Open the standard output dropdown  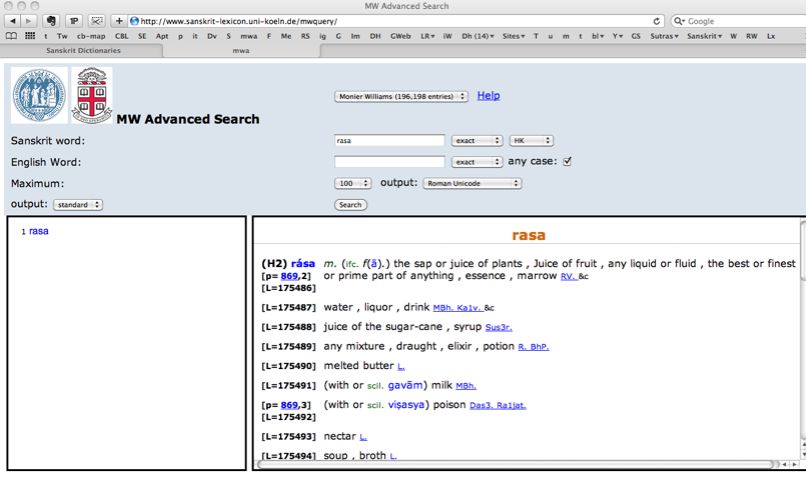tap(78, 205)
